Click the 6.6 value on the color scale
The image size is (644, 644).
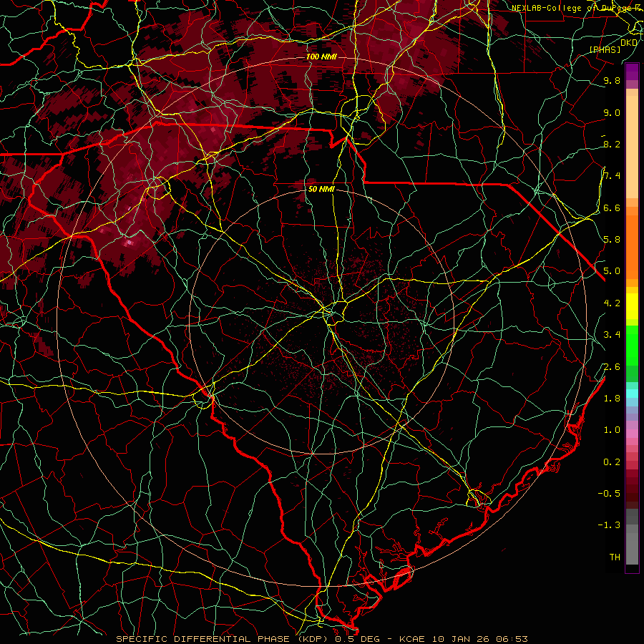click(612, 208)
